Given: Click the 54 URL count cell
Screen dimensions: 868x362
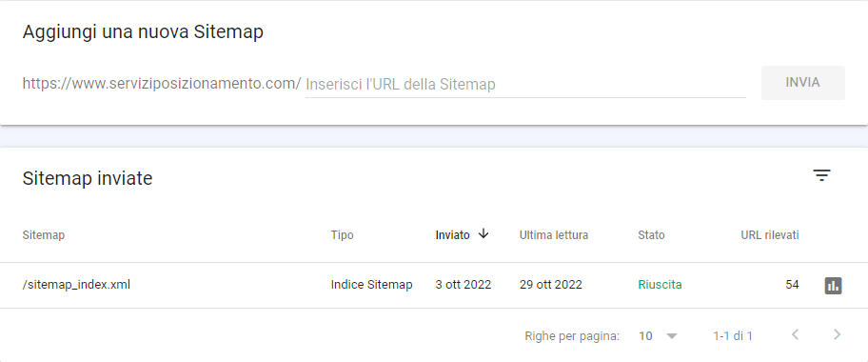Looking at the screenshot, I should pyautogui.click(x=792, y=285).
